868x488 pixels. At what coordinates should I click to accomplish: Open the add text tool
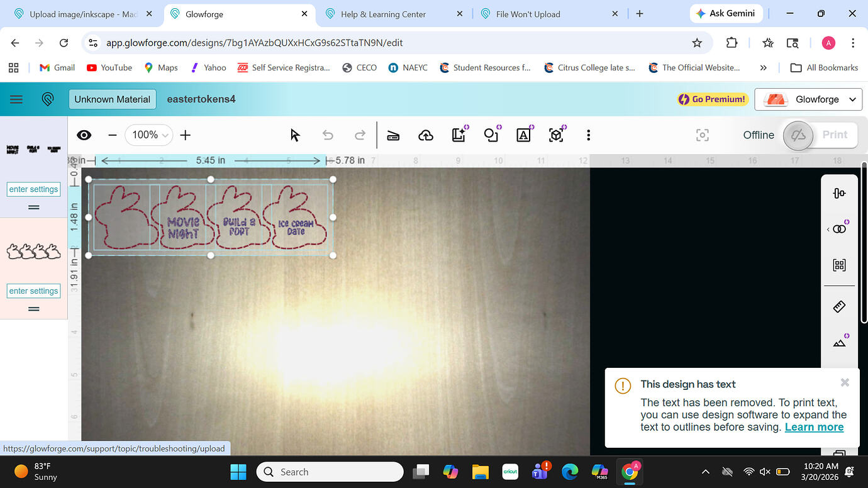(524, 135)
